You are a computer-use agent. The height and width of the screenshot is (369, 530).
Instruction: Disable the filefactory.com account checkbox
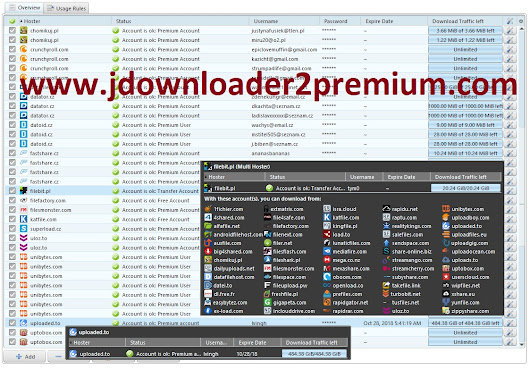pyautogui.click(x=13, y=200)
